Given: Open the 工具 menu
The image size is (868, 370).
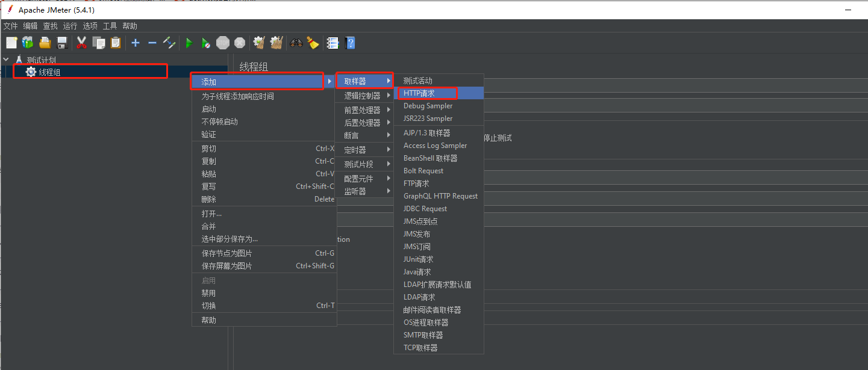Looking at the screenshot, I should click(110, 26).
